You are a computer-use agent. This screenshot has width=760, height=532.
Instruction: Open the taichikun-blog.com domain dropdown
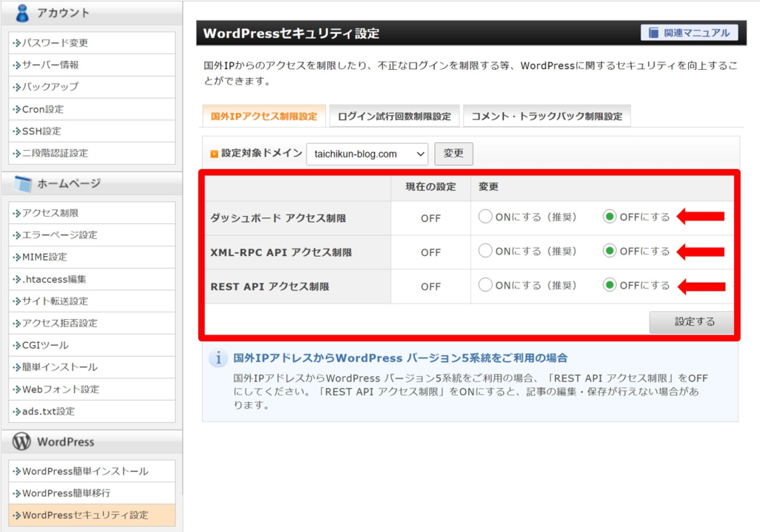point(367,154)
